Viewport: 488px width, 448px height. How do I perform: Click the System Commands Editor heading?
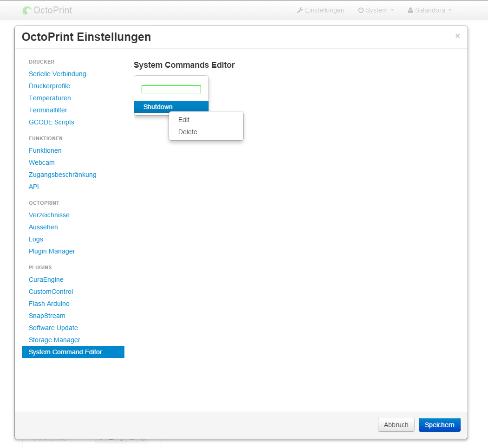[184, 65]
